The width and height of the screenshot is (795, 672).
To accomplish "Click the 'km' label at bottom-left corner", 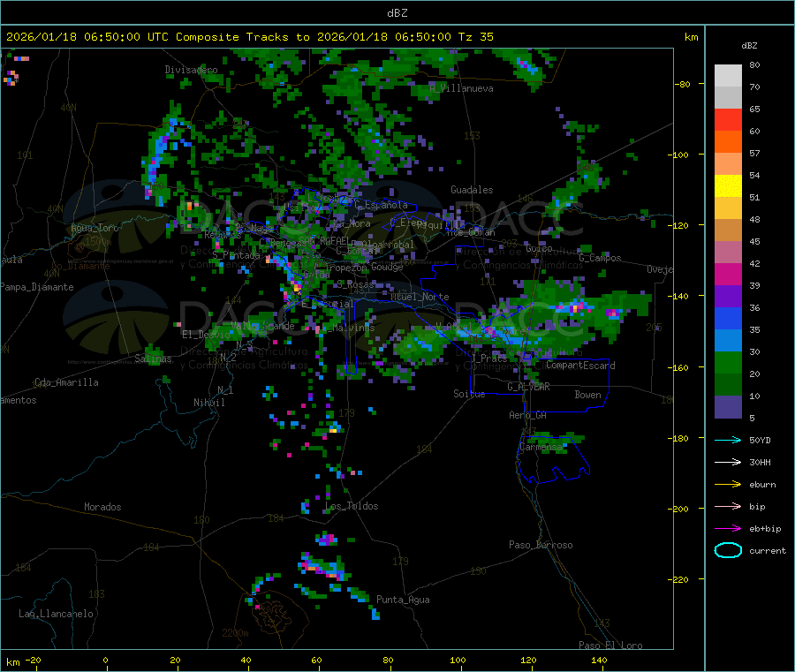I will click(12, 662).
